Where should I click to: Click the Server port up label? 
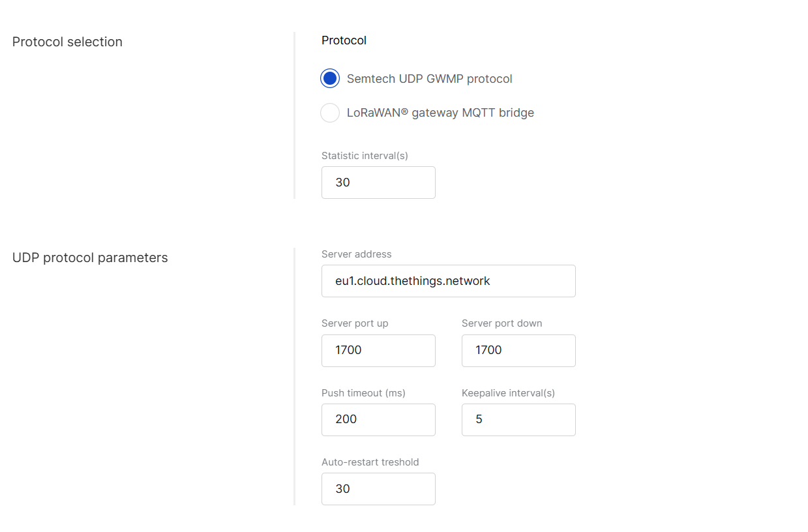point(354,323)
